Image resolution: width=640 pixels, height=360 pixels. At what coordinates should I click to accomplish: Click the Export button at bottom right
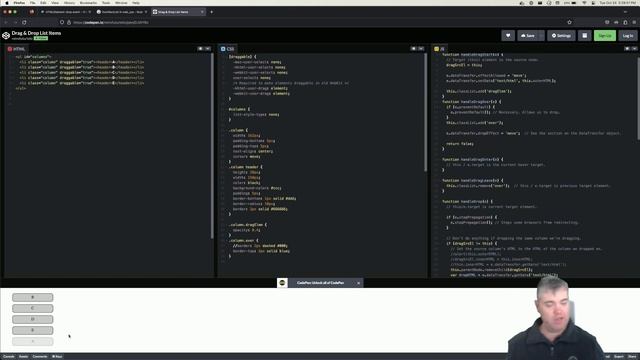[619, 356]
